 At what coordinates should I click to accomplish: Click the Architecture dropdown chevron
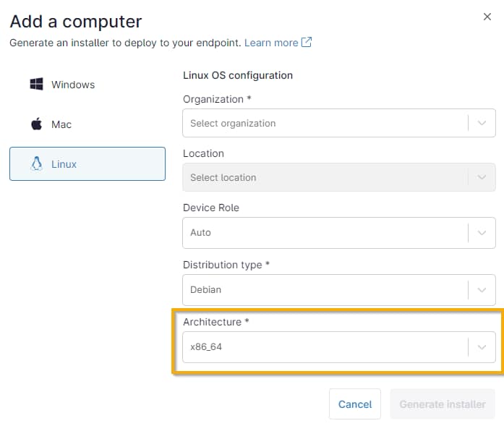click(482, 347)
